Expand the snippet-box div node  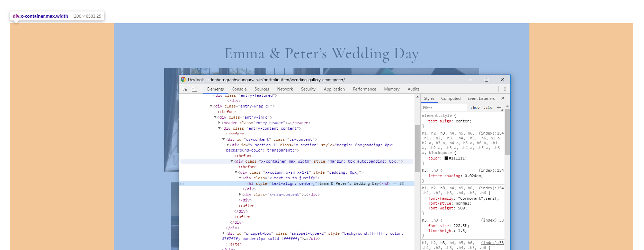pyautogui.click(x=224, y=233)
